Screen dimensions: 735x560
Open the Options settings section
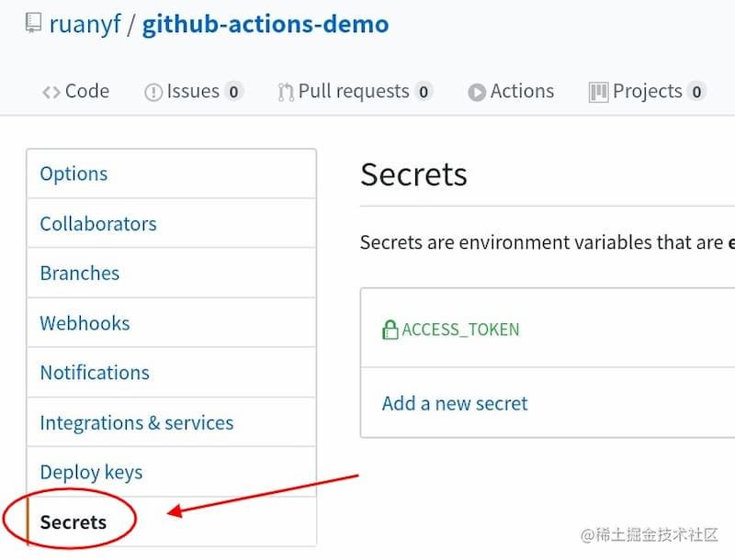tap(73, 174)
